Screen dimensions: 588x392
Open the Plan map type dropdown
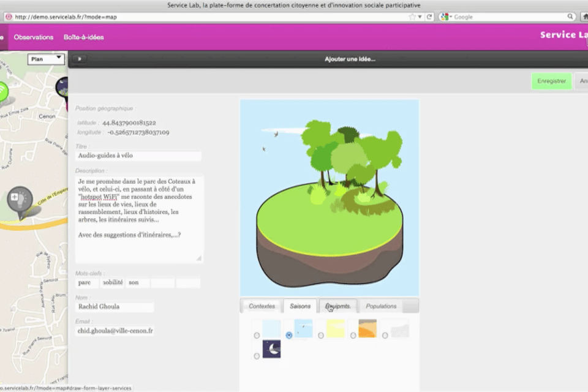[x=47, y=59]
